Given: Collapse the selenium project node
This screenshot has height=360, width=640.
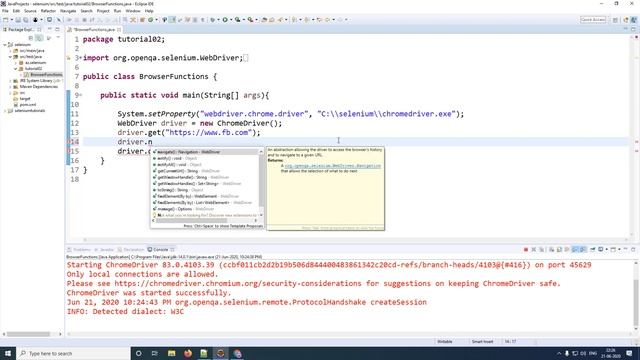Looking at the screenshot, I should 5,45.
